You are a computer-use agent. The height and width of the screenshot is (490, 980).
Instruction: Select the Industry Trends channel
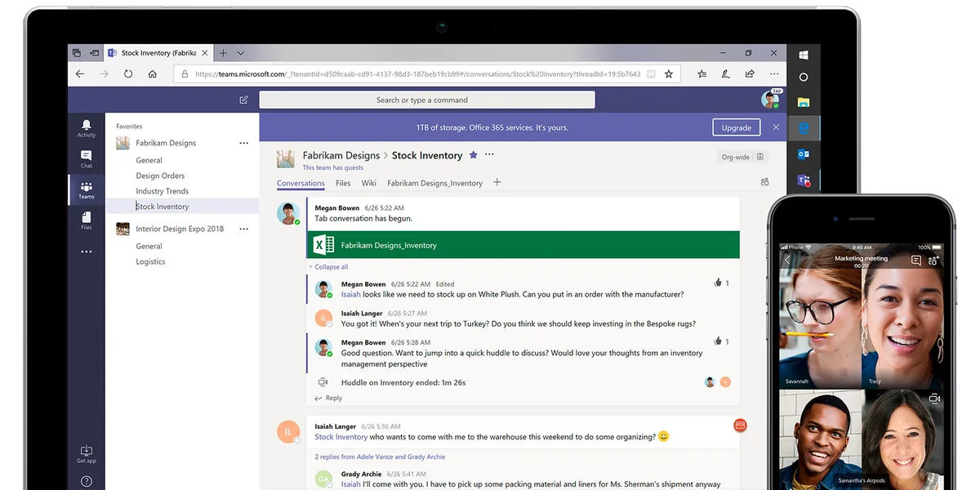coord(162,191)
